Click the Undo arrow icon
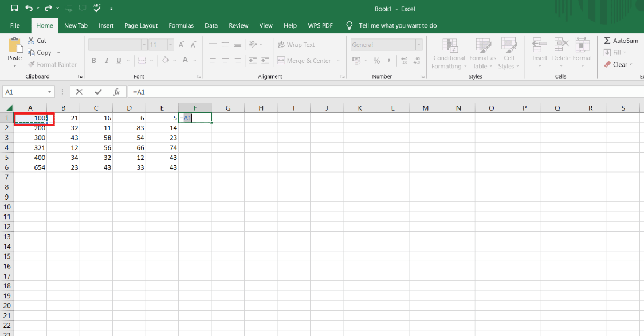Viewport: 644px width, 336px height. point(29,8)
